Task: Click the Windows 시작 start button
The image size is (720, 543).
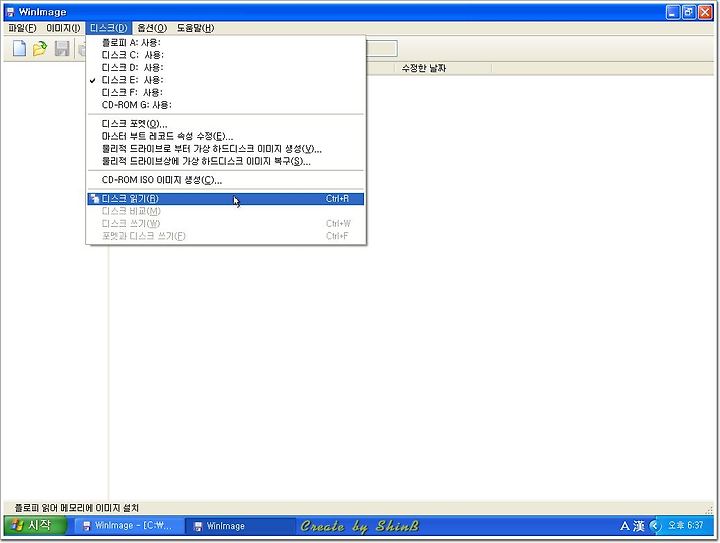Action: [x=36, y=526]
